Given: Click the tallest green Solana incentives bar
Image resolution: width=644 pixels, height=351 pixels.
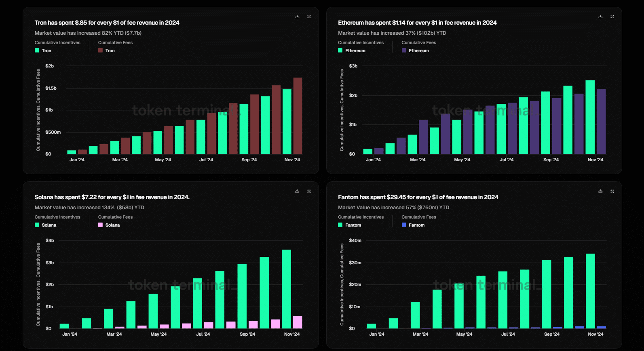Looking at the screenshot, I should click(286, 289).
